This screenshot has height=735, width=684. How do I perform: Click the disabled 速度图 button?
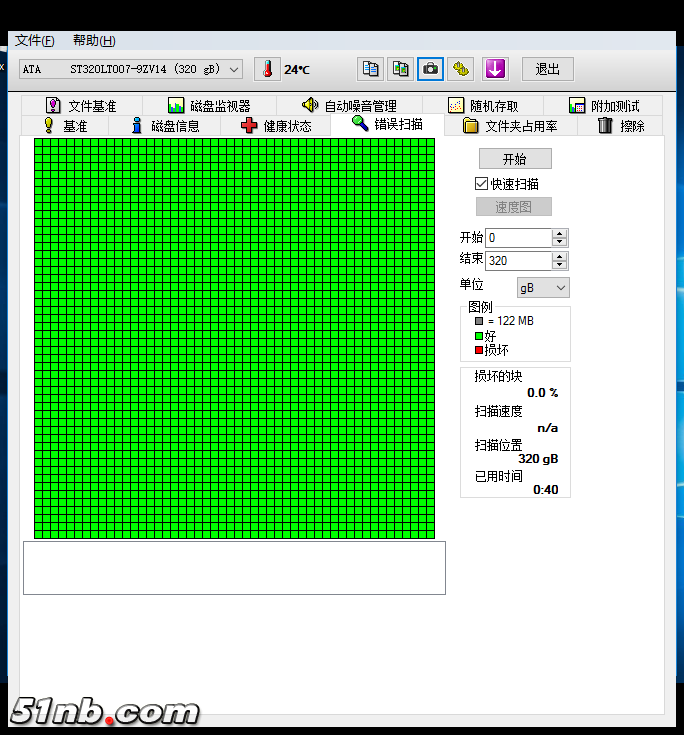513,207
